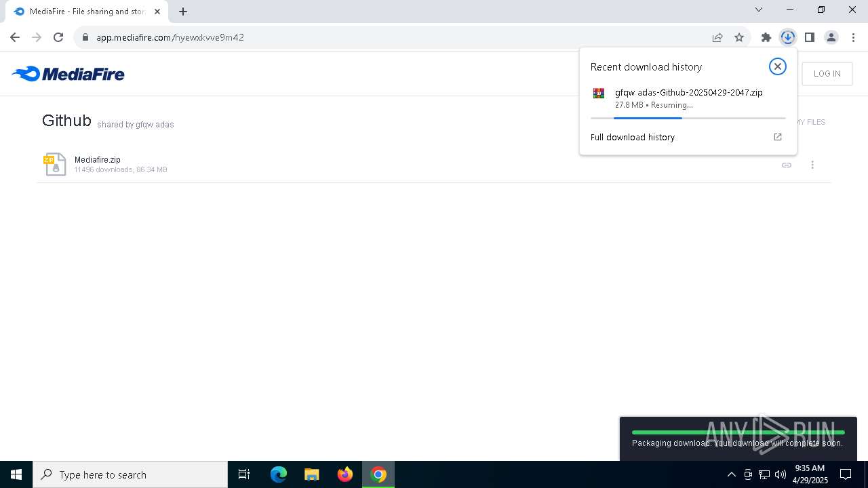Select the MediaFire File sharing tab

coord(87,12)
